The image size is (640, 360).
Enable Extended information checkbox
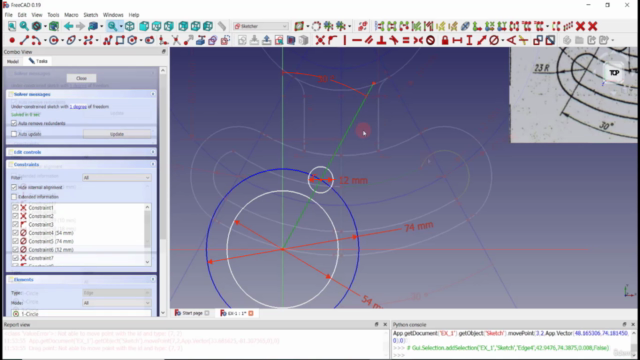pyautogui.click(x=14, y=197)
